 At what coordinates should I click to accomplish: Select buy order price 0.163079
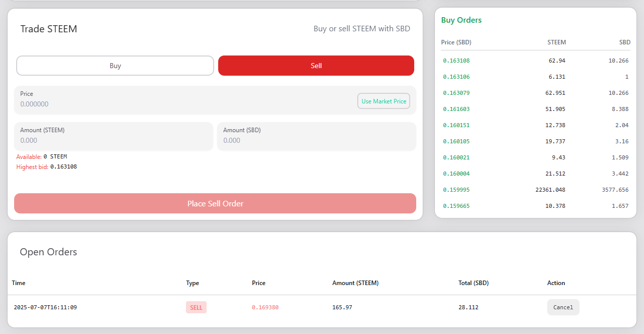pos(457,93)
